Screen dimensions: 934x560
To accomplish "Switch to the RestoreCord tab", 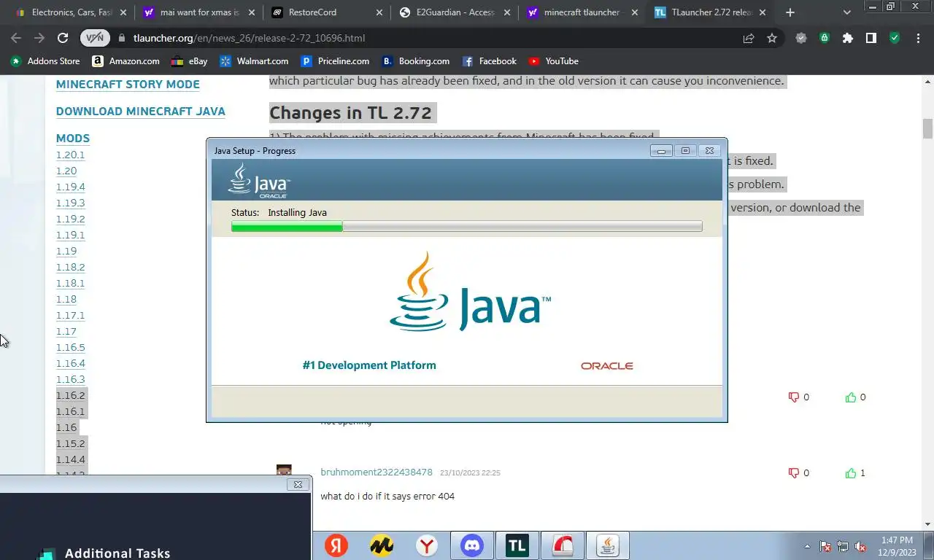I will point(326,12).
